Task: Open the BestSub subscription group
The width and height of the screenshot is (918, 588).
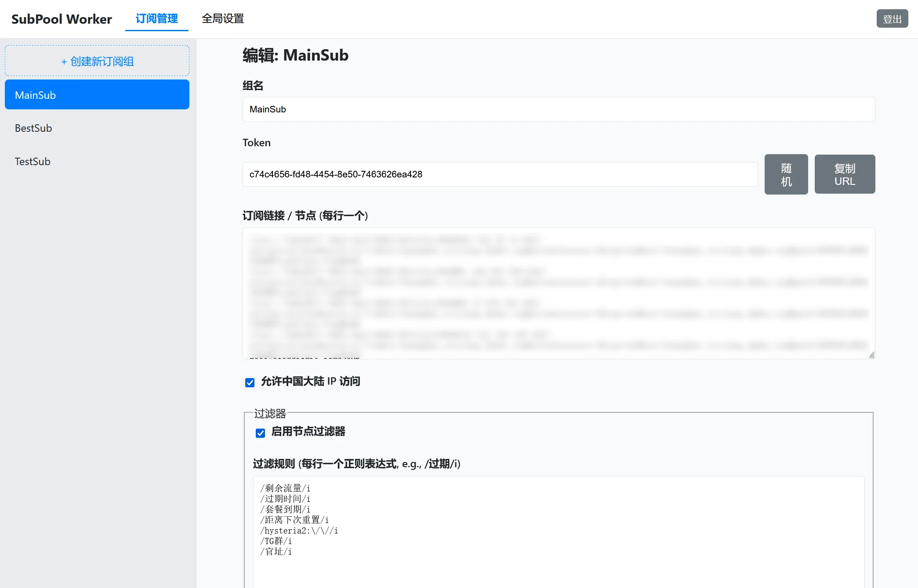Action: 97,128
